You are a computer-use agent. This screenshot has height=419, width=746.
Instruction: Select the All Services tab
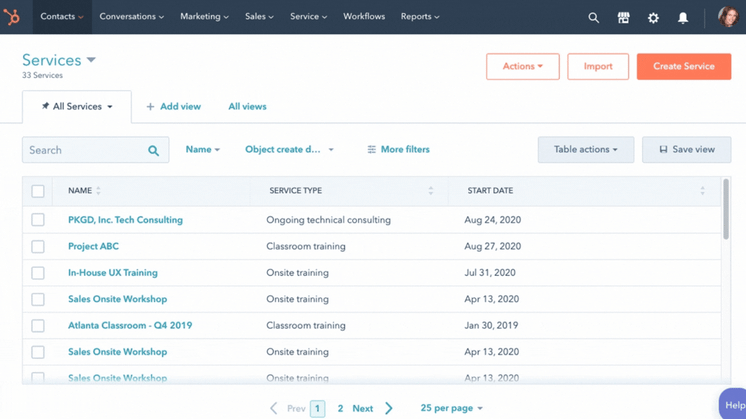[77, 107]
